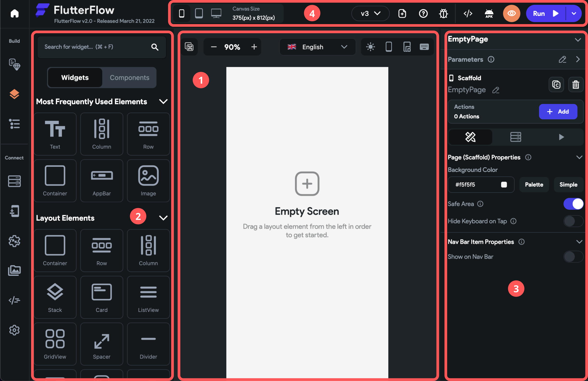This screenshot has width=588, height=381.
Task: Open the Media Assets images icon
Action: [14, 271]
